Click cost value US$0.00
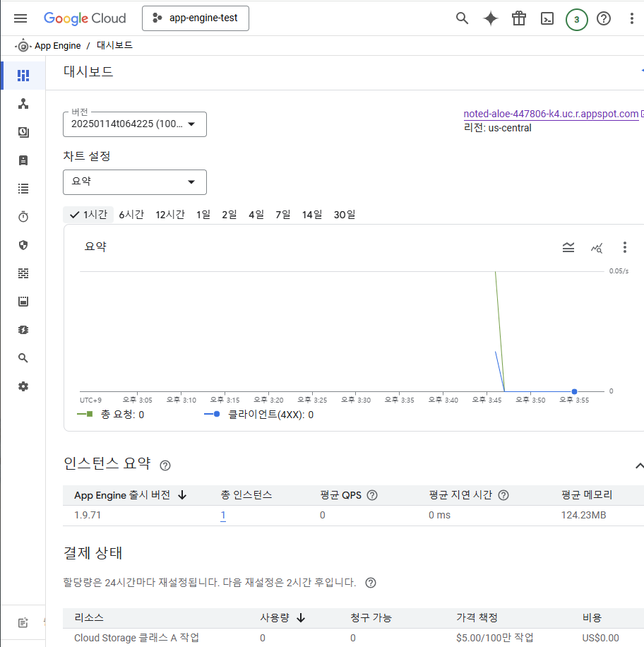The height and width of the screenshot is (647, 644). [x=600, y=638]
